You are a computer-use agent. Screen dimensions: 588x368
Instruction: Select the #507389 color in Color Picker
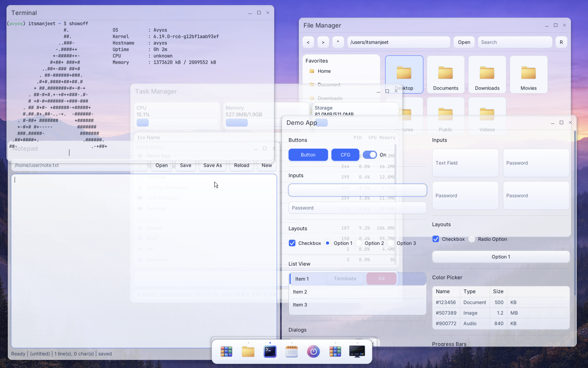click(x=446, y=313)
